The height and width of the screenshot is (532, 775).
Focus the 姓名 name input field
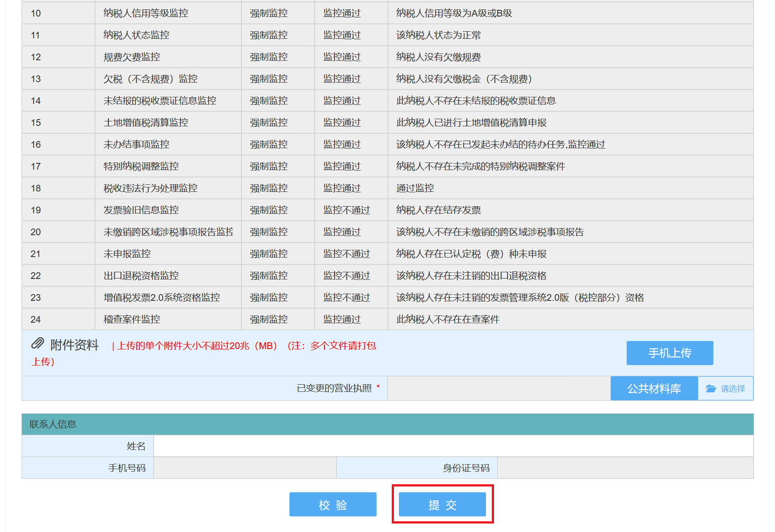tap(453, 446)
